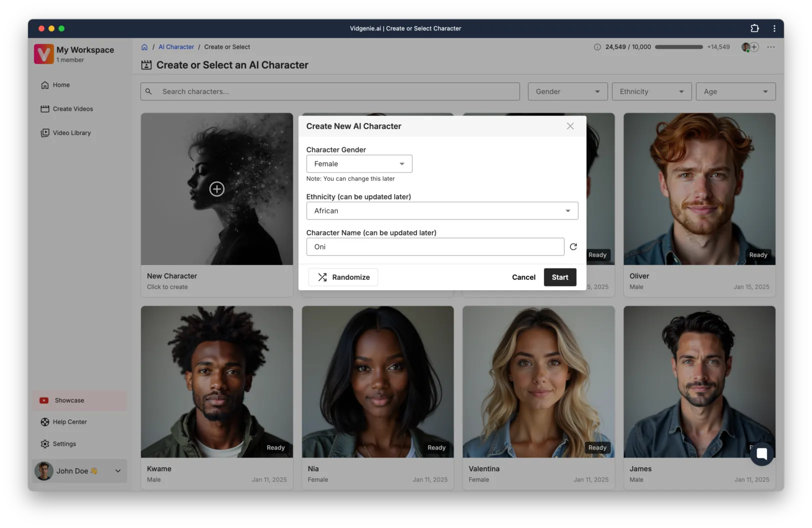812x528 pixels.
Task: Click the Ready badge on Nia card
Action: click(436, 448)
